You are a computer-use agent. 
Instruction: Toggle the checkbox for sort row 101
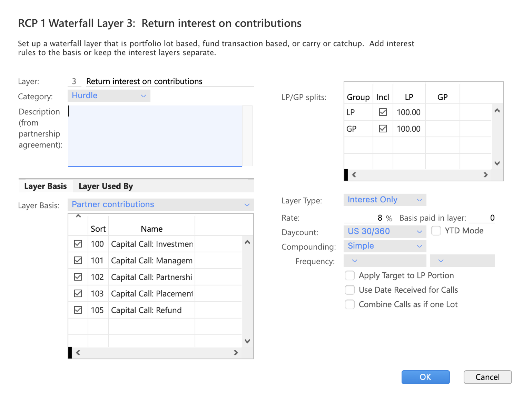click(78, 260)
